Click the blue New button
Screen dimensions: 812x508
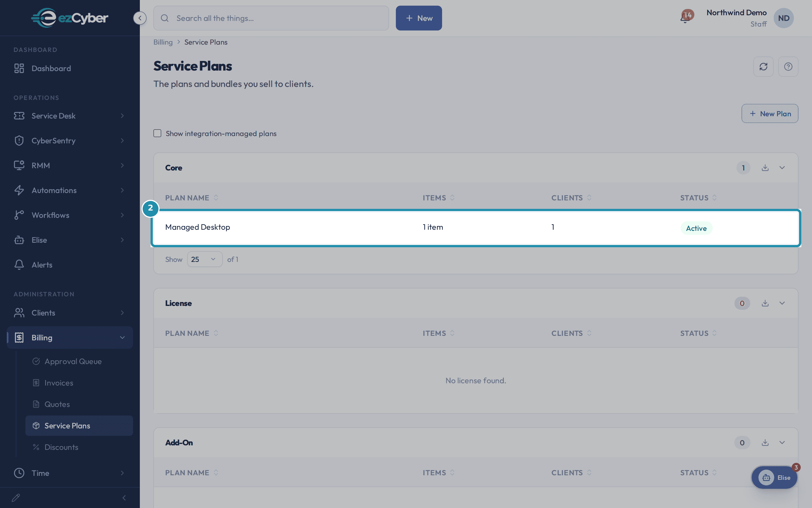click(419, 18)
